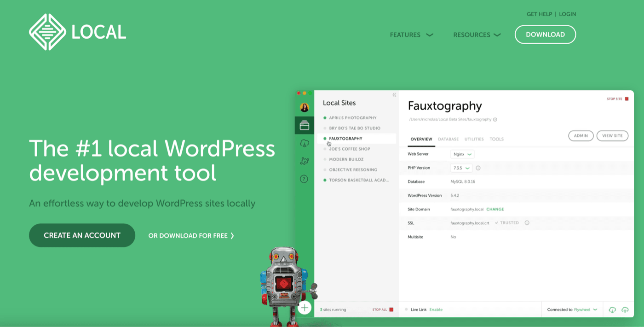Select Joe's Coffee Shop site
The width and height of the screenshot is (644, 327).
[349, 149]
